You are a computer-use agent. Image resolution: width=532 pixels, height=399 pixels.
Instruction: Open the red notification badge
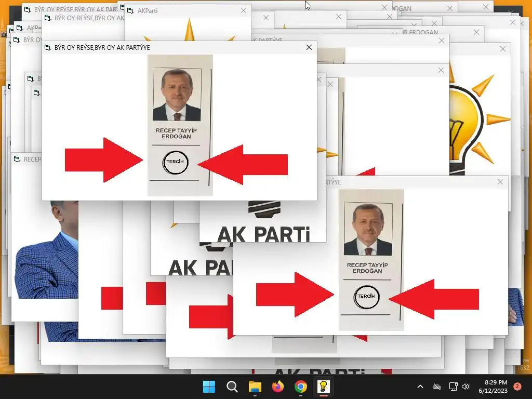point(517,386)
